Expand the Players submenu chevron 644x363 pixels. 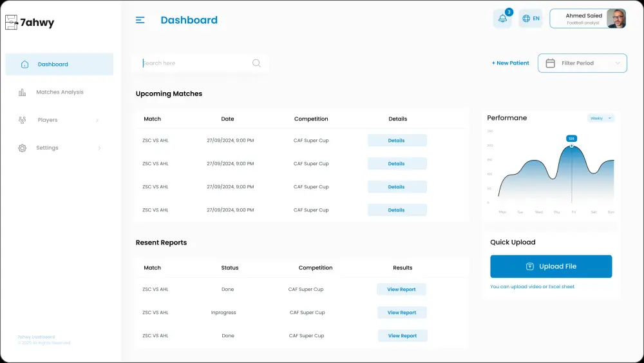click(97, 120)
